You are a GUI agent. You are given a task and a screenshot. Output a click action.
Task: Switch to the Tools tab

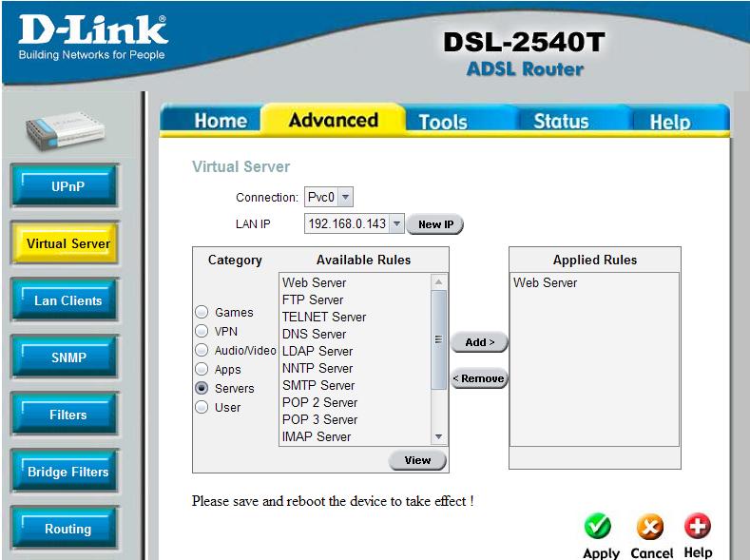[x=443, y=122]
